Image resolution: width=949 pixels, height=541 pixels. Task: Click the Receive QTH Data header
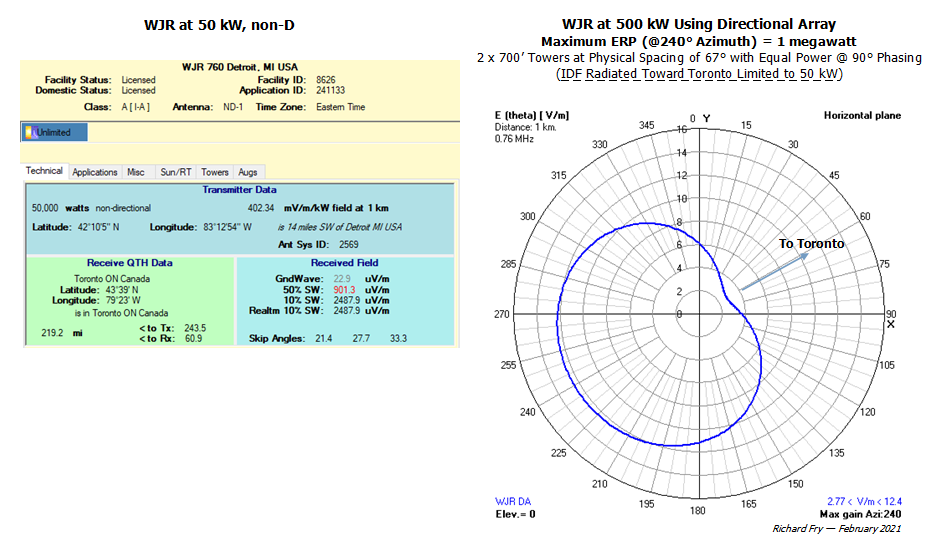click(130, 263)
